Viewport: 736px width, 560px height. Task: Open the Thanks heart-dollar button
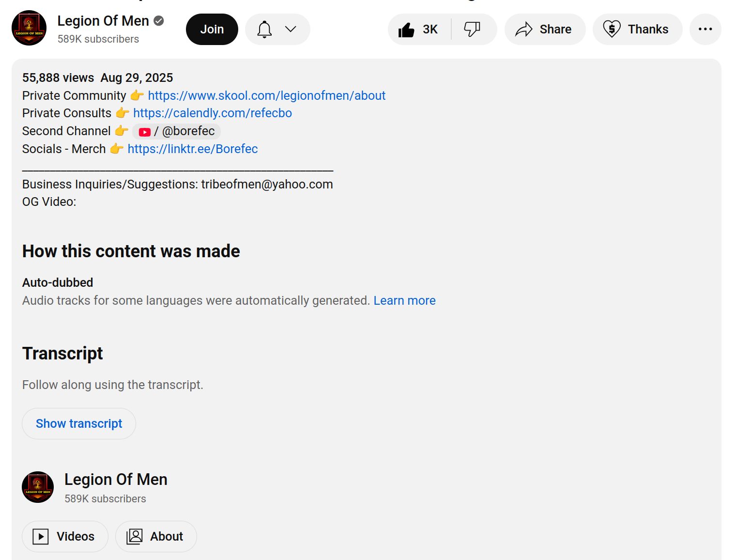(x=637, y=30)
